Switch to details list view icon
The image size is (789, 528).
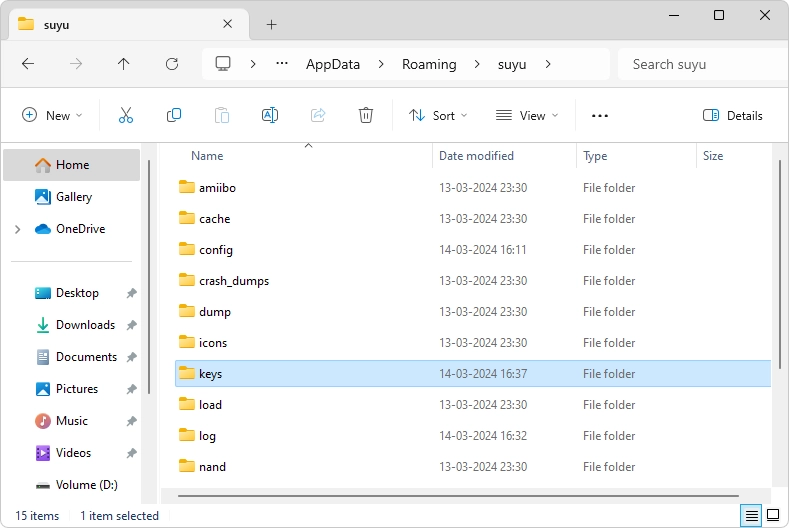click(750, 516)
